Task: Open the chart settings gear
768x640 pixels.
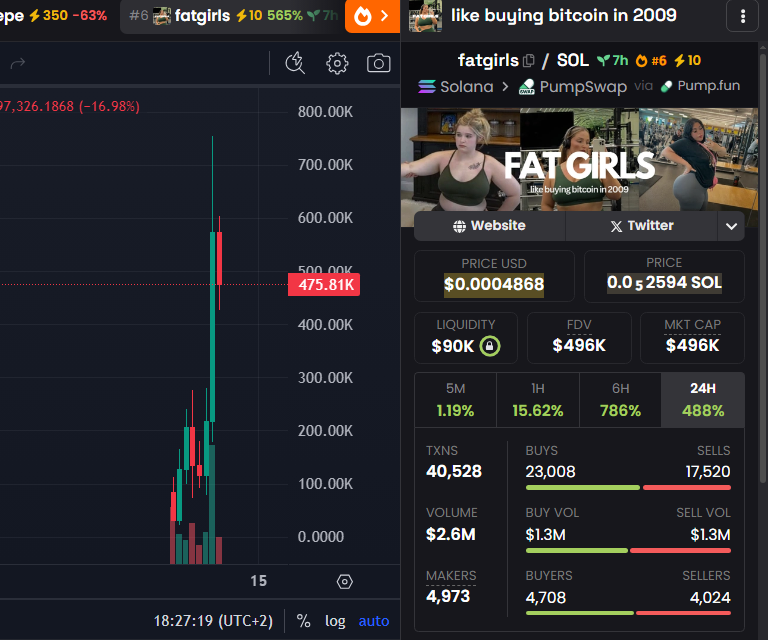Action: pos(337,64)
